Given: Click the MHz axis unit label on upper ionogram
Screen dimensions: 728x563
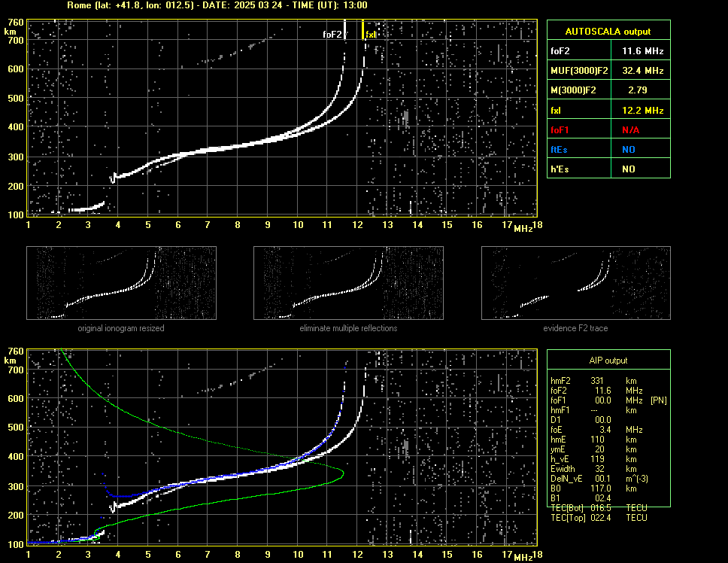Looking at the screenshot, I should pos(523,229).
